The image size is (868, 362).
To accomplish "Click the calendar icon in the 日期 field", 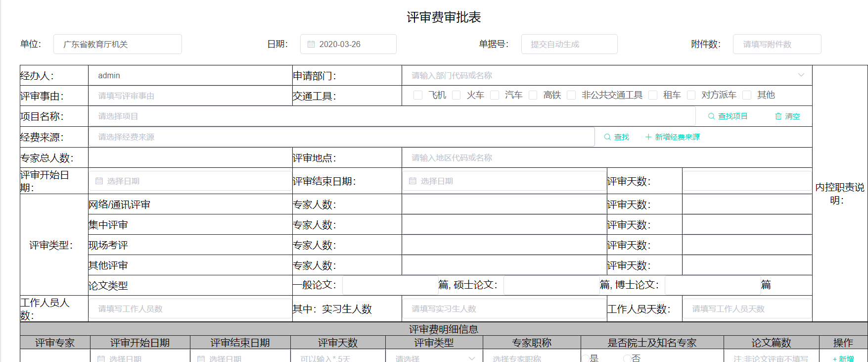I will coord(311,44).
